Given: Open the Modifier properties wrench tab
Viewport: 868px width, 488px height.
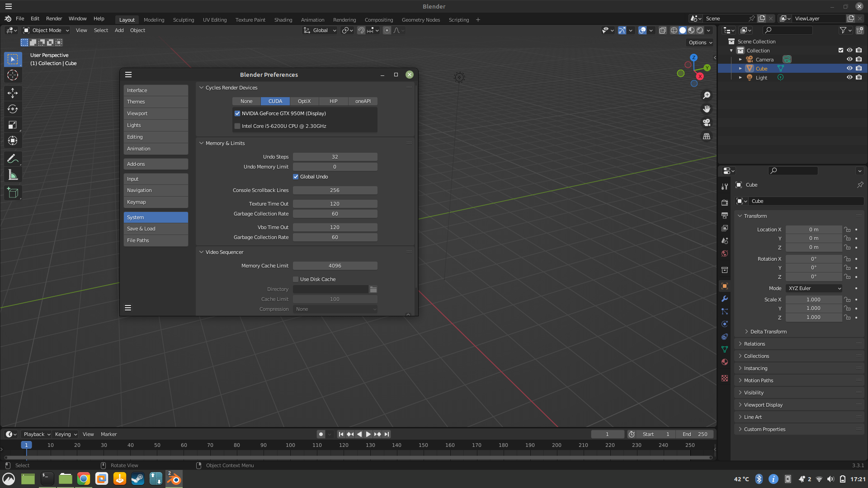Looking at the screenshot, I should coord(725,299).
